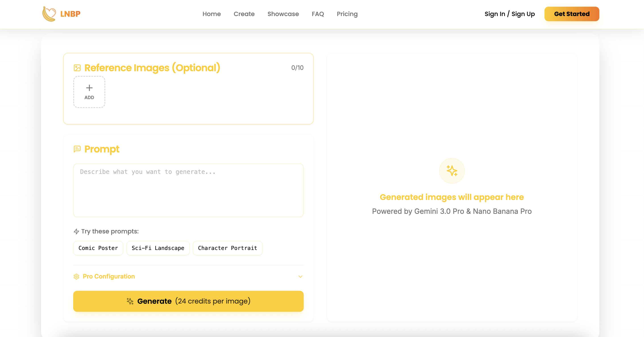644x337 pixels.
Task: Open the FAQ section
Action: [318, 14]
